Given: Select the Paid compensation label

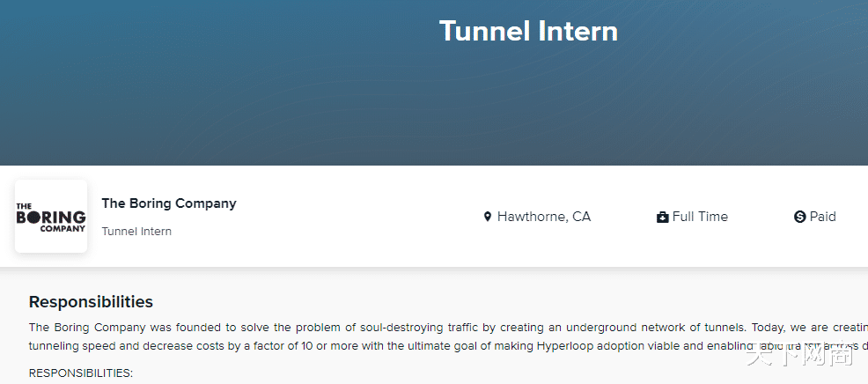Looking at the screenshot, I should (x=822, y=217).
